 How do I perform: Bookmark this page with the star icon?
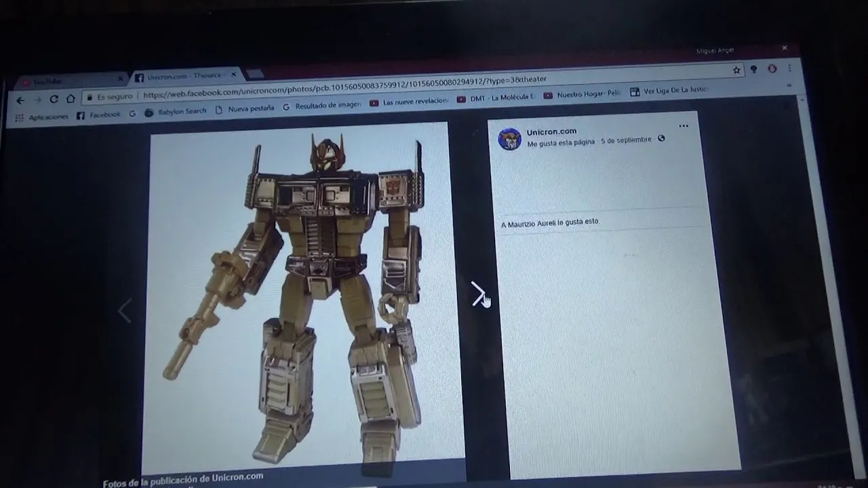coord(736,69)
